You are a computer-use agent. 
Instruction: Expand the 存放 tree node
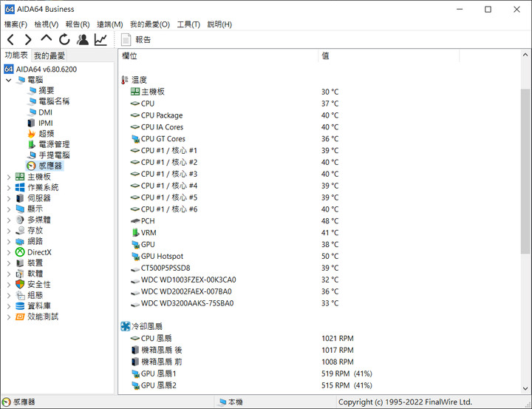9,231
